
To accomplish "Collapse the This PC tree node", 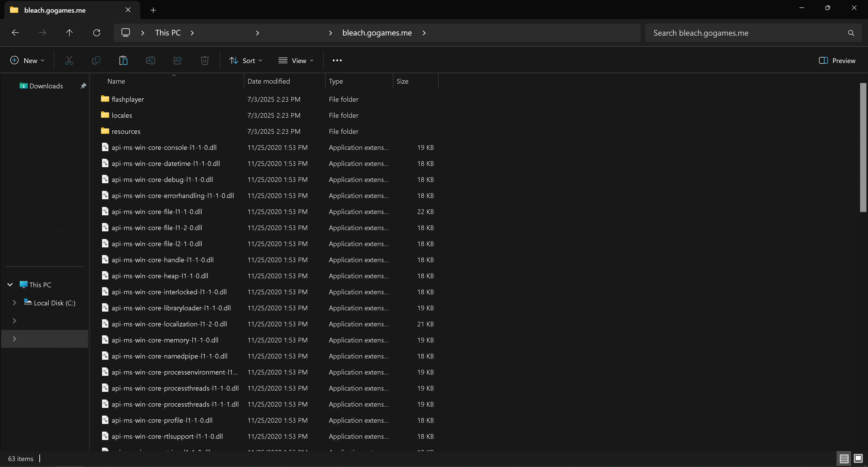I will click(10, 285).
